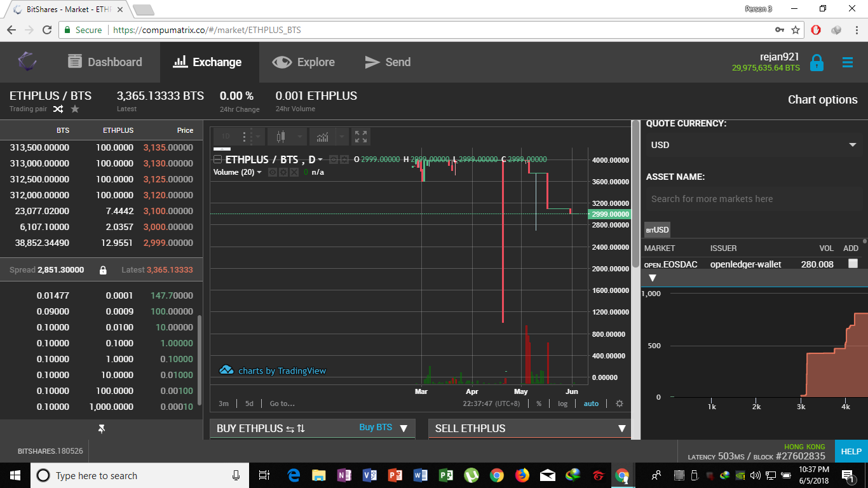Toggle percent scale on chart

539,403
